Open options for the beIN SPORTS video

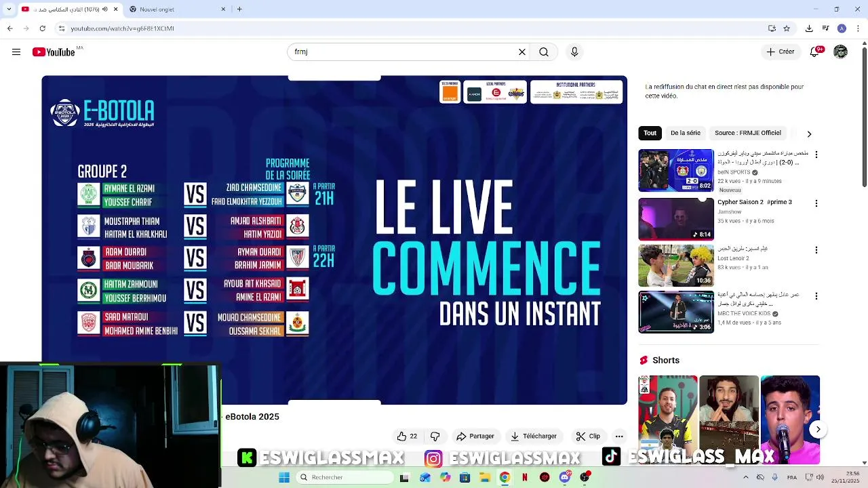(x=816, y=155)
